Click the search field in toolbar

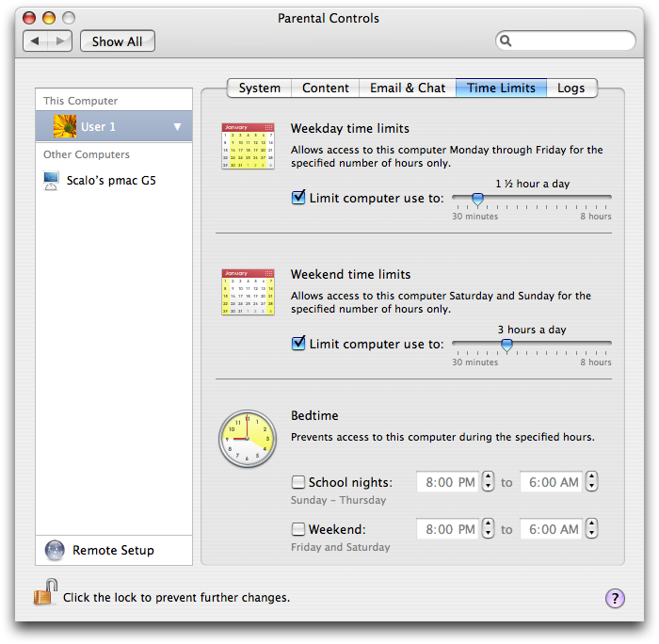565,40
